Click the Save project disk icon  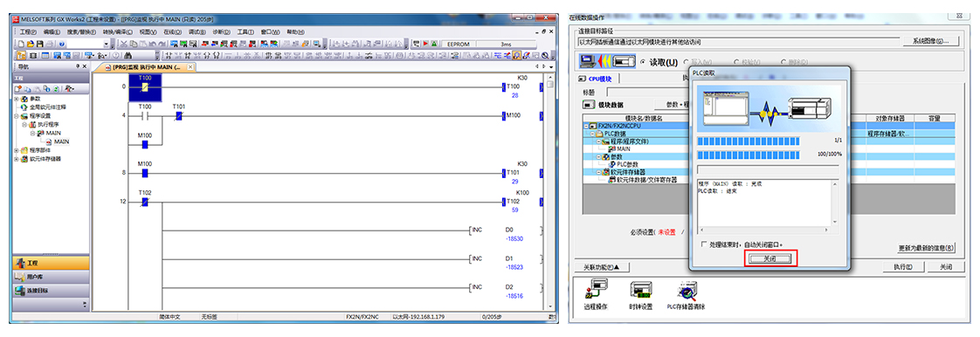coord(39,44)
